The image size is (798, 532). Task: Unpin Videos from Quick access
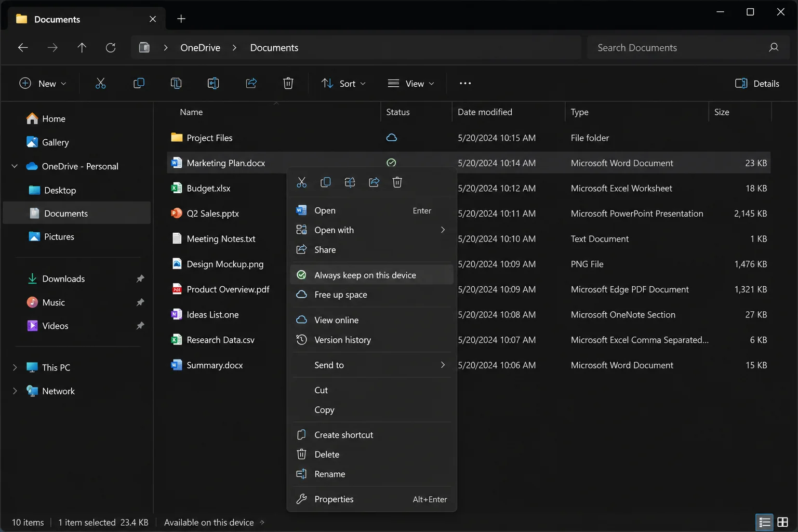pyautogui.click(x=140, y=326)
